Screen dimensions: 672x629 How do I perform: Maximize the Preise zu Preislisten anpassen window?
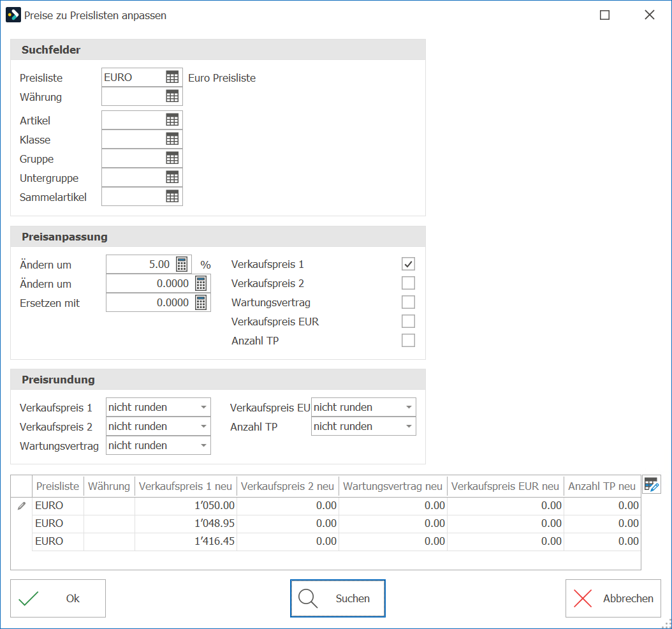tap(604, 15)
